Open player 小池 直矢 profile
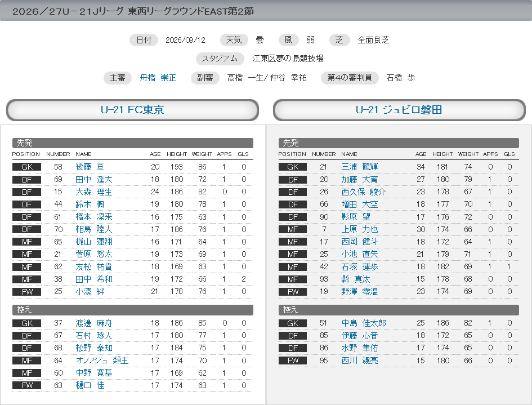 coord(360,254)
